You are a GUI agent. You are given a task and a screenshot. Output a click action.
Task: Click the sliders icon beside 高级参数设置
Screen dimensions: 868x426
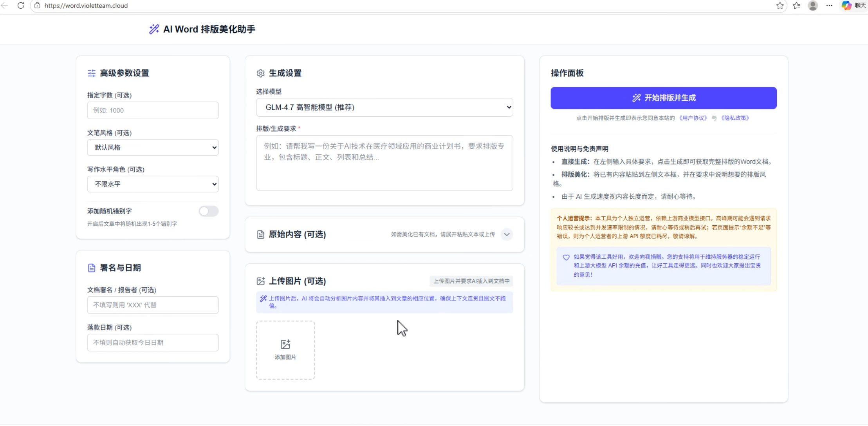(92, 73)
